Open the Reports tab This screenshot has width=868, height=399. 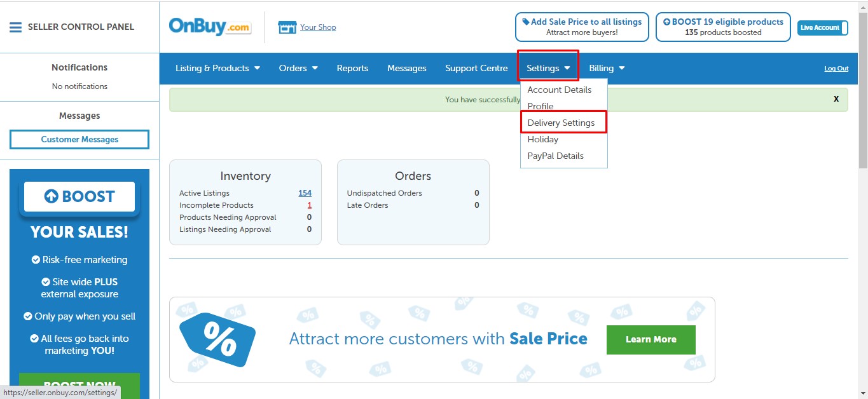(x=352, y=68)
